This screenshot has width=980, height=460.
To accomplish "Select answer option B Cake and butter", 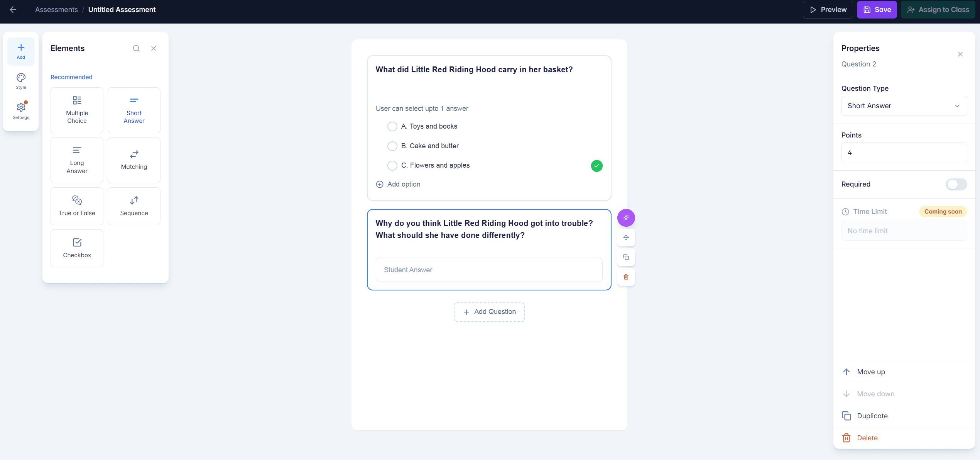I will [x=392, y=146].
